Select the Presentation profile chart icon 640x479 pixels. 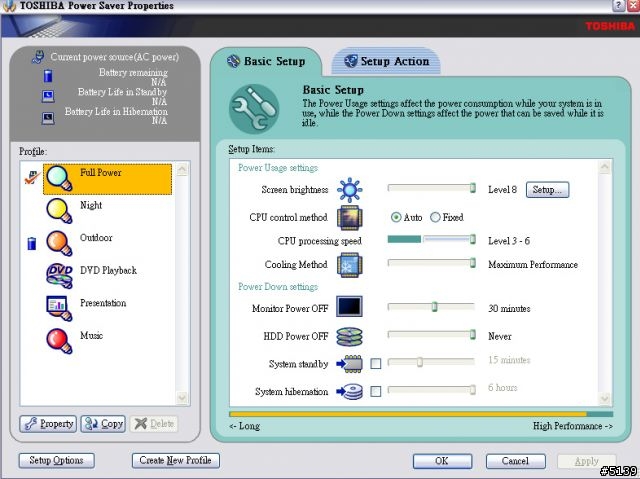coord(59,308)
